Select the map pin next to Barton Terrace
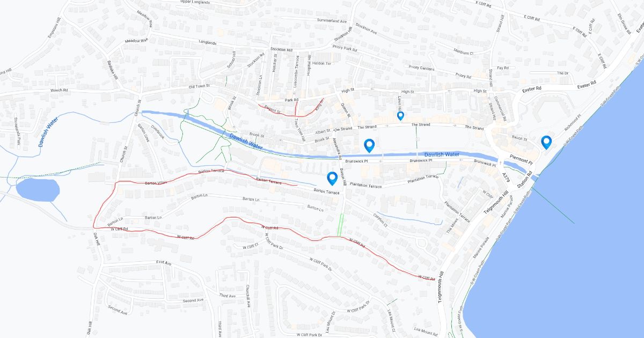The image size is (644, 338). [332, 179]
